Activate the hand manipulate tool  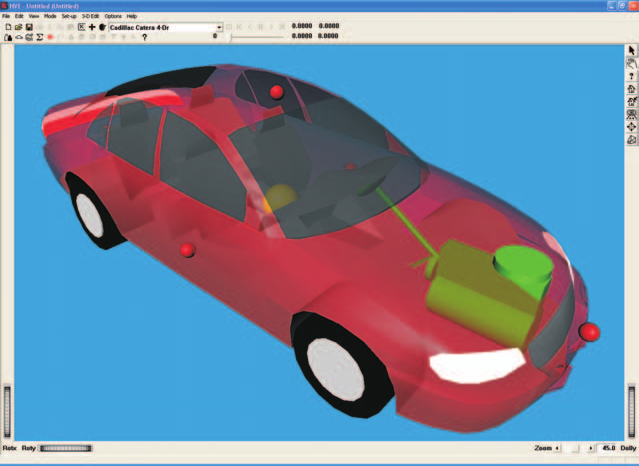pyautogui.click(x=631, y=63)
